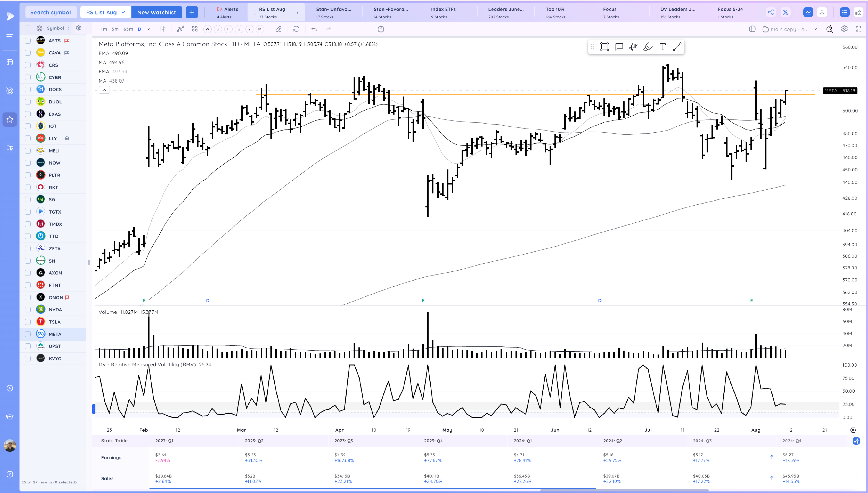This screenshot has width=868, height=493.
Task: Select the 65m timeframe button
Action: [x=128, y=29]
